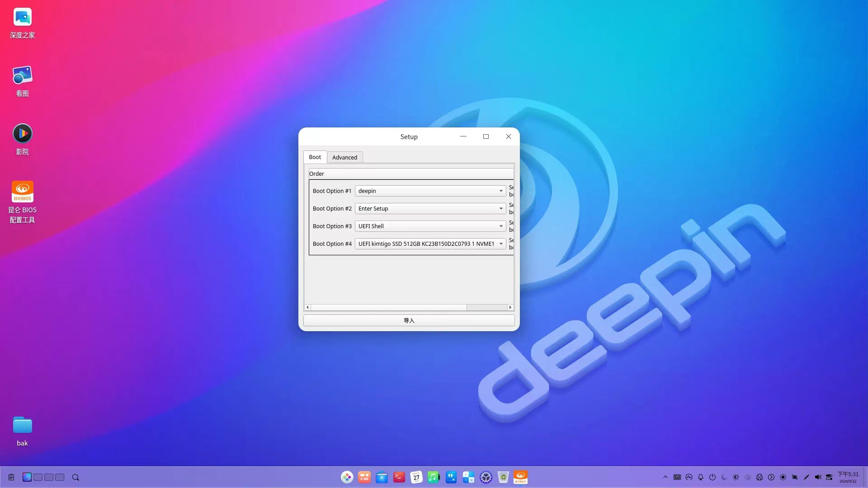
Task: Launch the green music player dock icon
Action: pyautogui.click(x=434, y=477)
